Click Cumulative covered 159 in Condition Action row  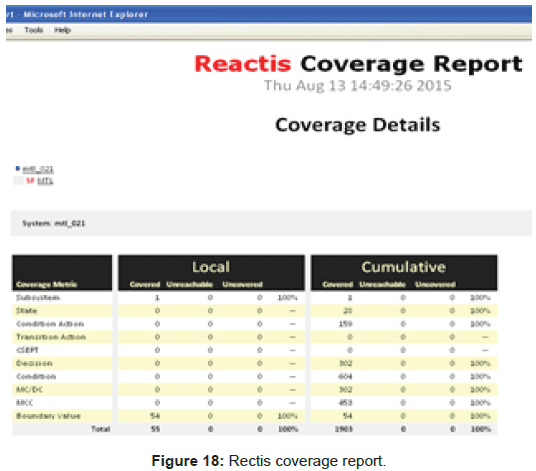[346, 324]
